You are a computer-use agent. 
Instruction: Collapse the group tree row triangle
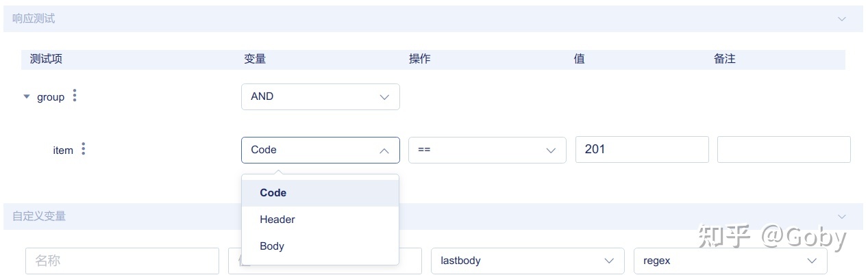(x=27, y=97)
